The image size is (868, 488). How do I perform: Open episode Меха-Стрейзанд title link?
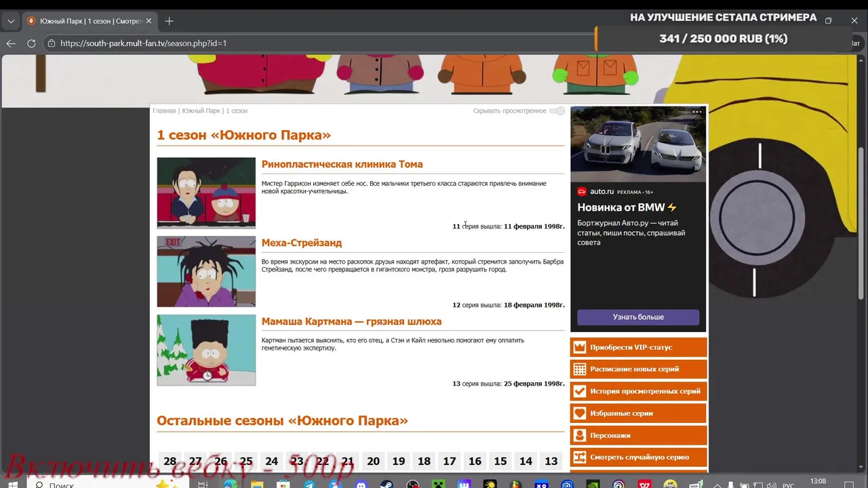pyautogui.click(x=302, y=243)
